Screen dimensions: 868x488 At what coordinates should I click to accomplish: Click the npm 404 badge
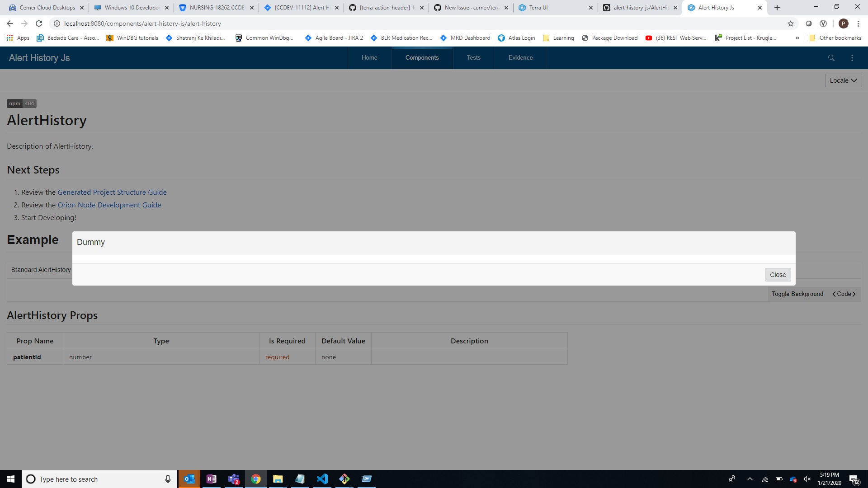[x=21, y=103]
